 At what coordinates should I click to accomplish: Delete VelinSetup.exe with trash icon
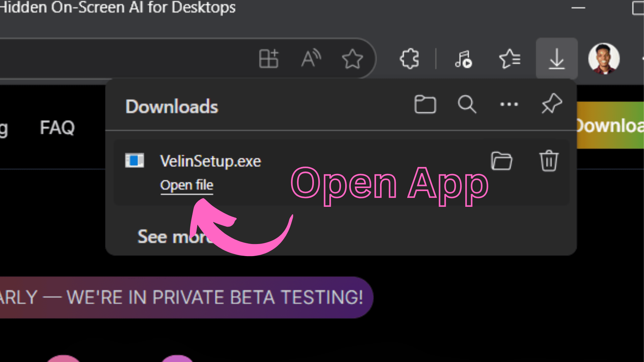click(x=549, y=161)
